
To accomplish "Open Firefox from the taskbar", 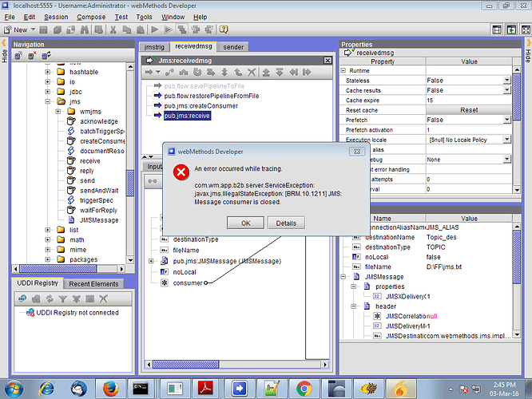I will point(110,389).
